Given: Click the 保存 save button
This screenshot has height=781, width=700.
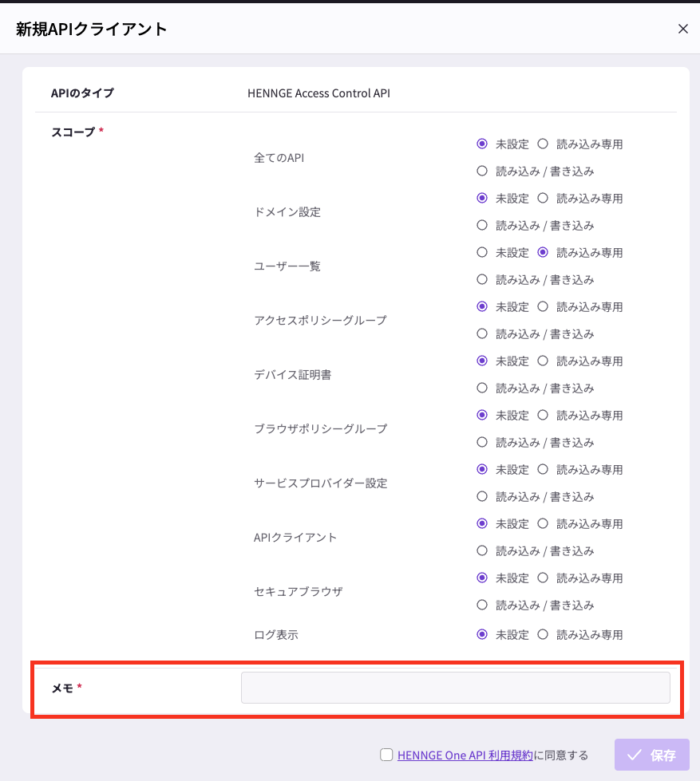Looking at the screenshot, I should click(651, 755).
